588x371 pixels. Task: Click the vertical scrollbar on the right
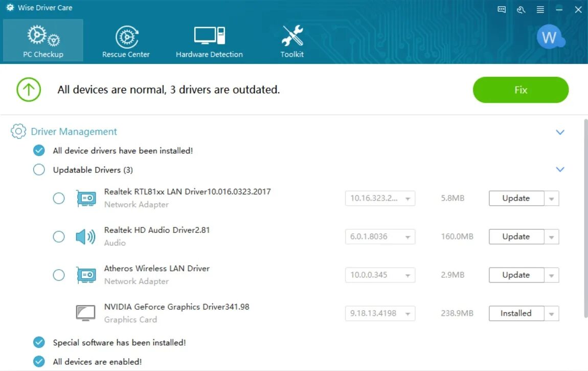click(586, 219)
